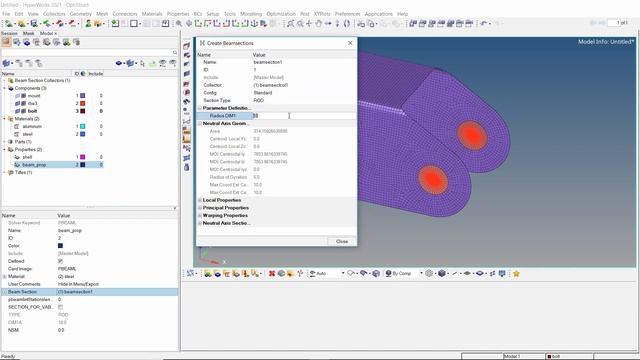Collapse the Materials folder
Screen dimensions: 640x360
pyautogui.click(x=4, y=119)
